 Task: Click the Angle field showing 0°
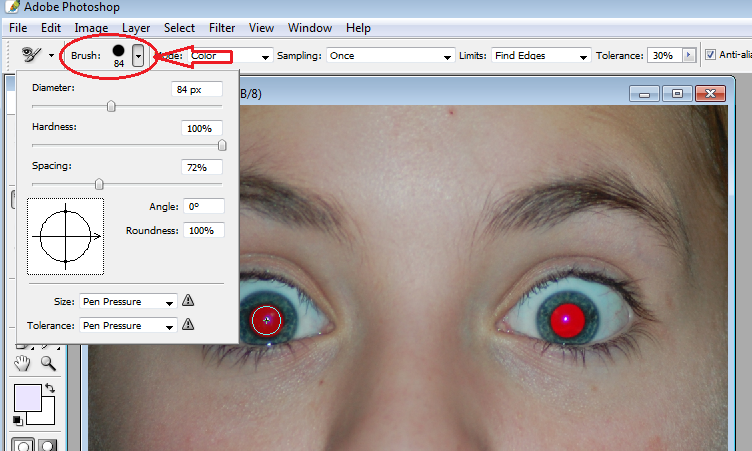click(204, 206)
